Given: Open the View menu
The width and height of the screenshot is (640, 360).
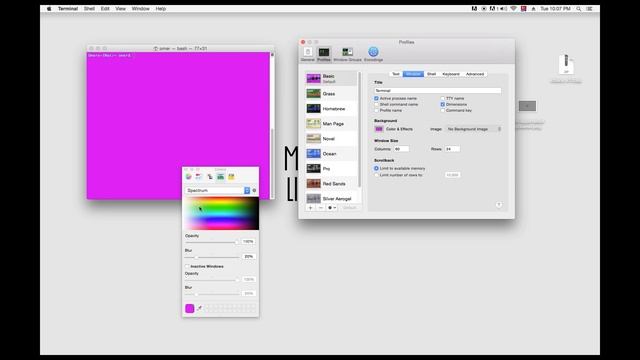Looking at the screenshot, I should (120, 9).
